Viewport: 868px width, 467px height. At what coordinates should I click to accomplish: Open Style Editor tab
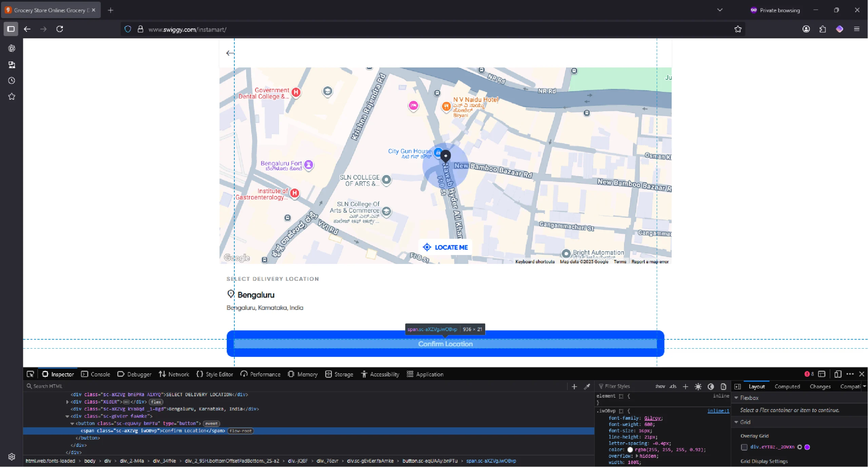[x=215, y=374]
